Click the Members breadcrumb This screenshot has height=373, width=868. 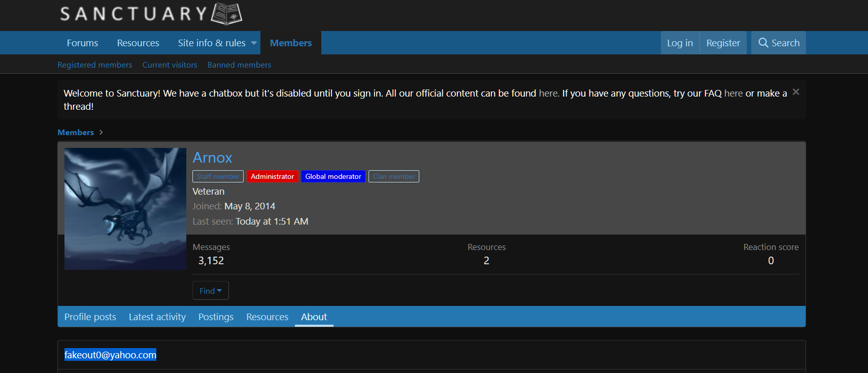(76, 132)
